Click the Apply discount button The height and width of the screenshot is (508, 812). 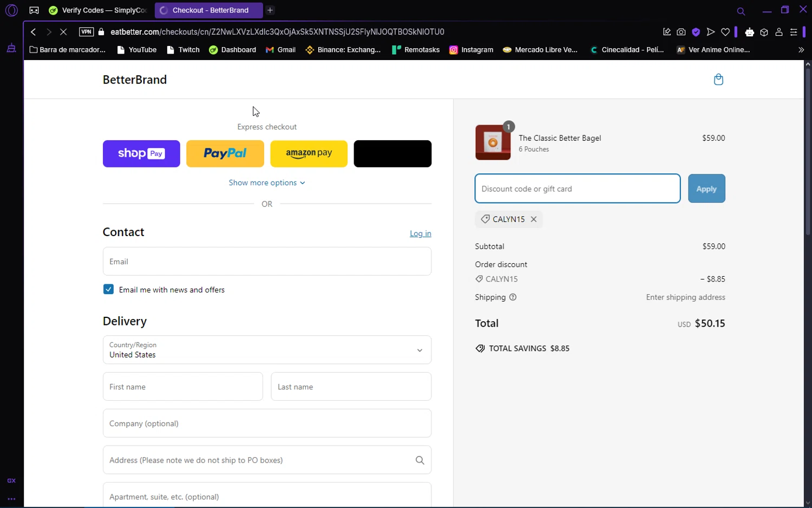point(706,188)
